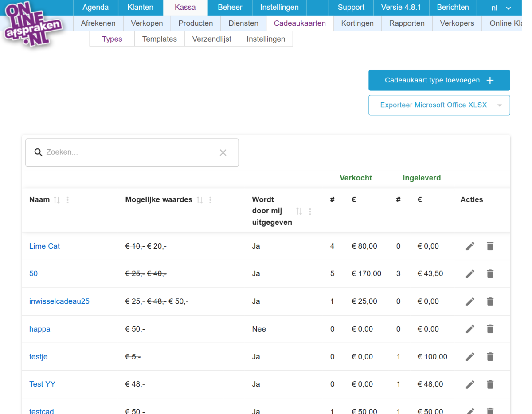Open the Lime Cat link
Screen dimensions: 532x414
point(44,246)
